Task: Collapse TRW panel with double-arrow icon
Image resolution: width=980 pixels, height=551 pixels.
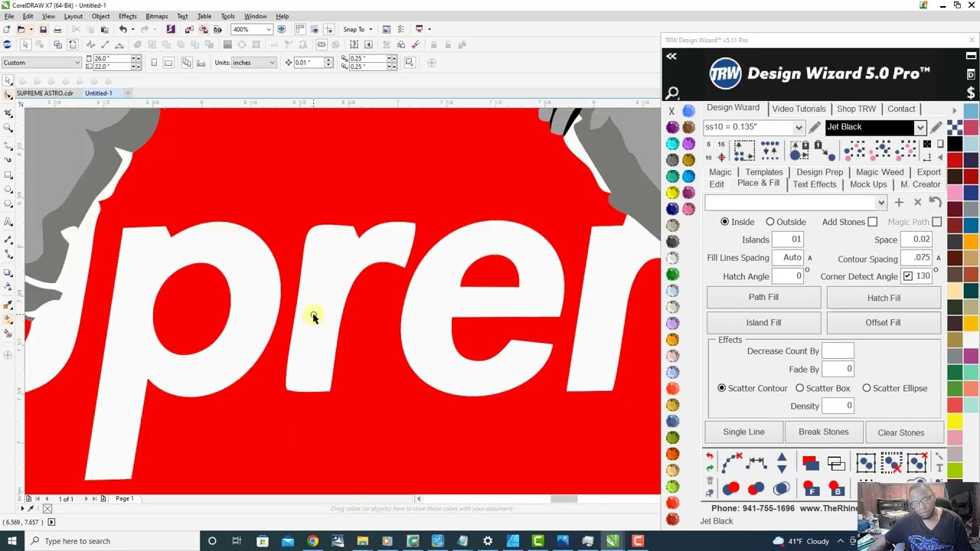Action: click(x=671, y=56)
